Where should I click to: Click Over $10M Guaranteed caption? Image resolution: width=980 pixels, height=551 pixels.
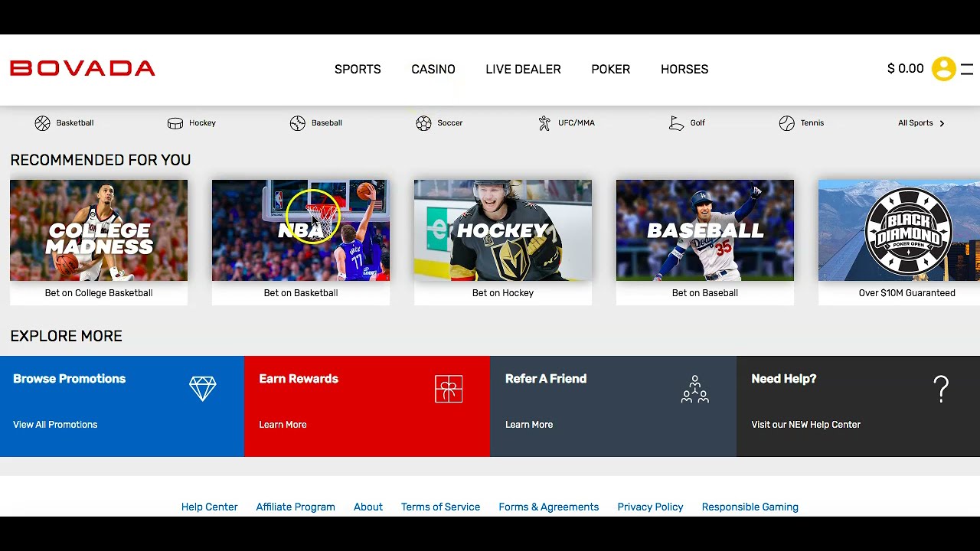pyautogui.click(x=907, y=293)
